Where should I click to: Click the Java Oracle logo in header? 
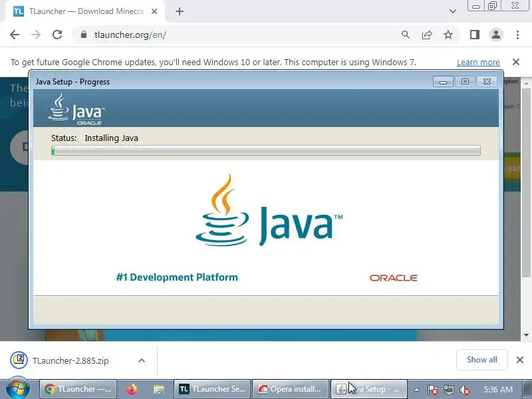coord(76,108)
